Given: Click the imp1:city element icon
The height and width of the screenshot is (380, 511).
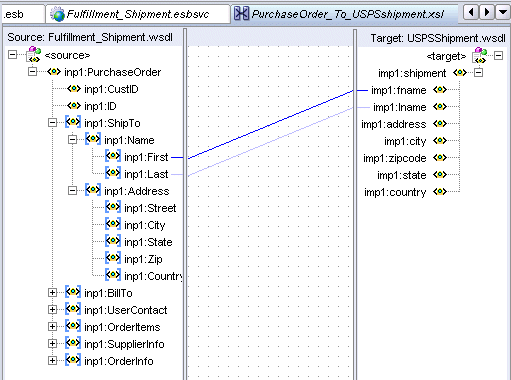Looking at the screenshot, I should click(440, 141).
